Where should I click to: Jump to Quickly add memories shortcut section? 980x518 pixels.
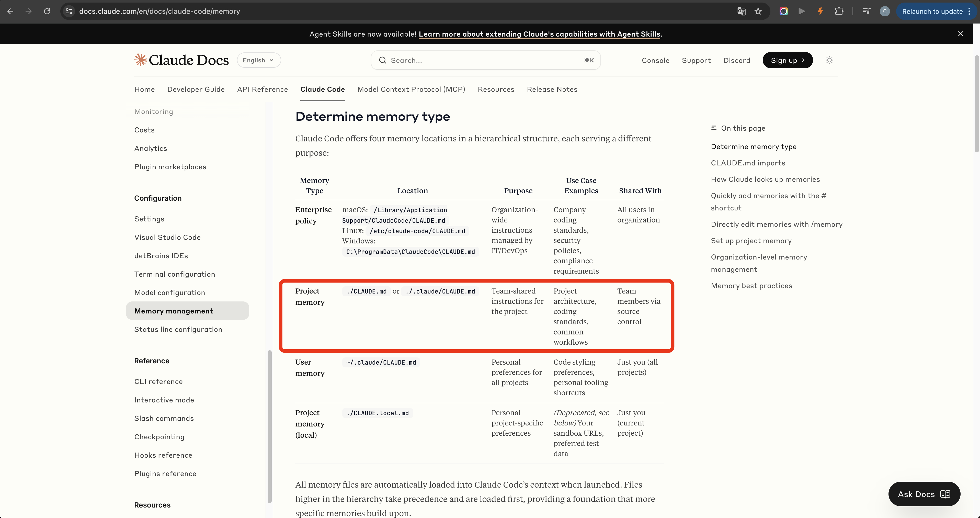[x=768, y=202]
